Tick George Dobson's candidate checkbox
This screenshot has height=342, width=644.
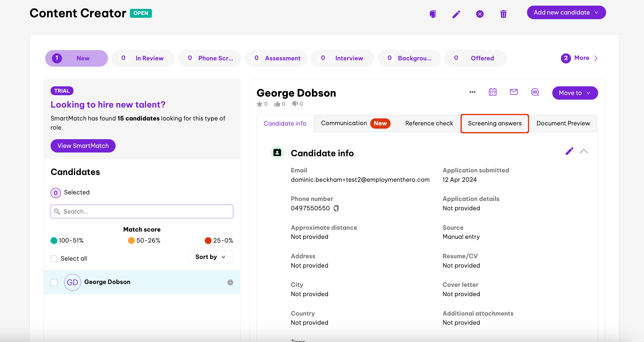[54, 282]
